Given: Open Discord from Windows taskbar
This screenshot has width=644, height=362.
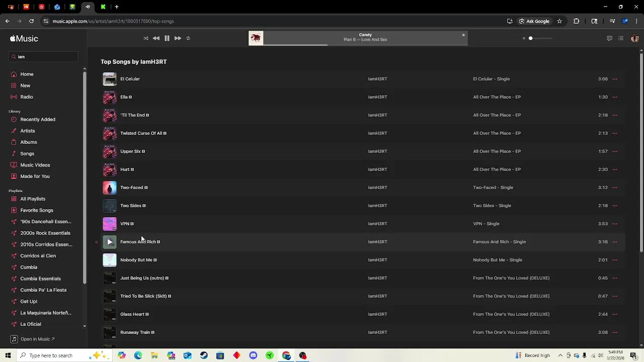Looking at the screenshot, I should (253, 355).
